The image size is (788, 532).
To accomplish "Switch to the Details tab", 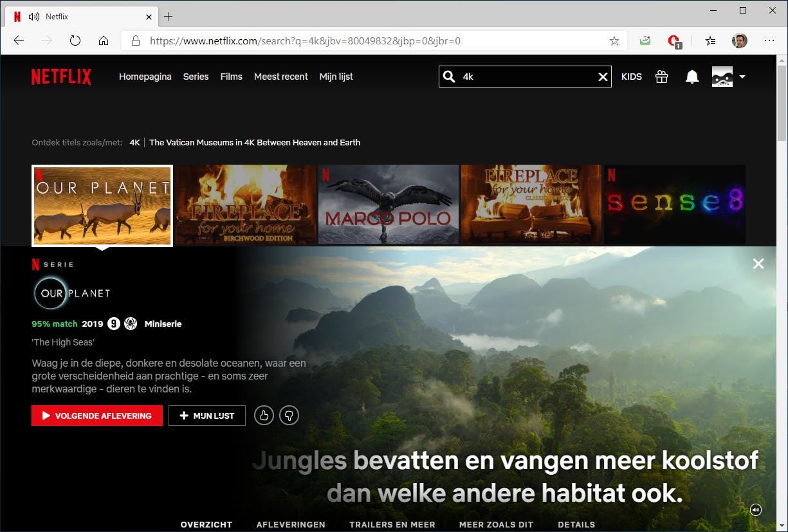I will [576, 524].
